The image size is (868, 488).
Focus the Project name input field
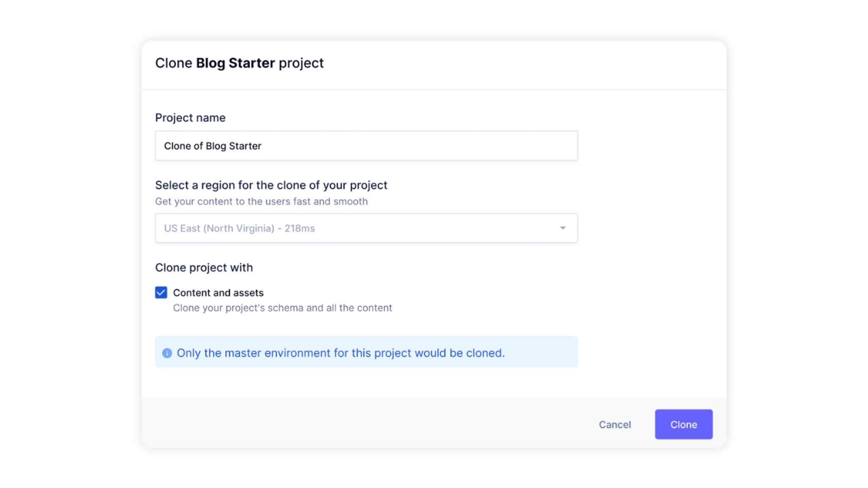click(x=366, y=146)
